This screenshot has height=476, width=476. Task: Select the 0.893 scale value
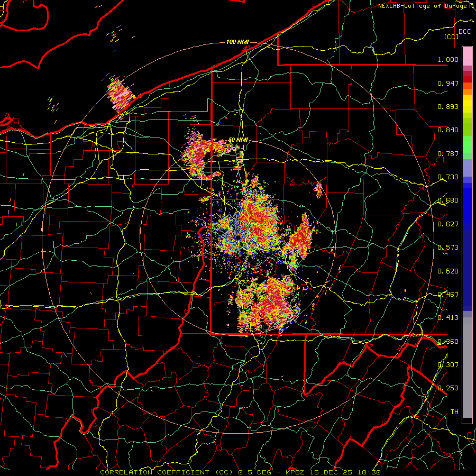point(448,106)
